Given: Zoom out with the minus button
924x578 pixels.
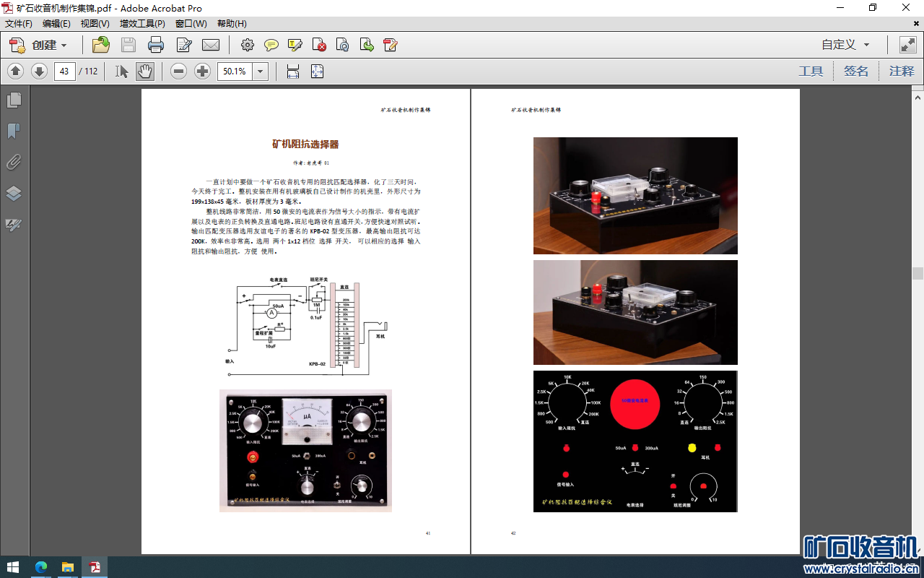Looking at the screenshot, I should point(179,71).
